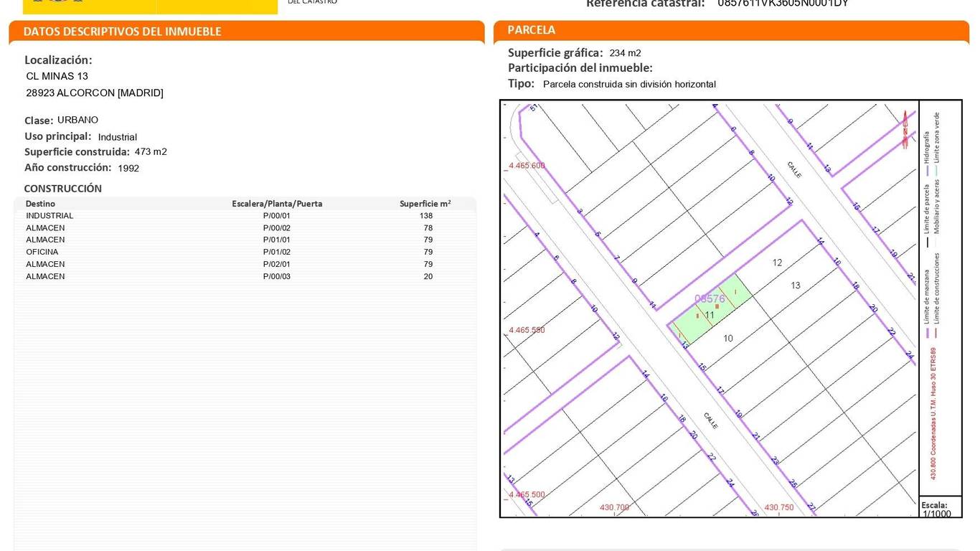Select the surface value '138'

coord(426,216)
